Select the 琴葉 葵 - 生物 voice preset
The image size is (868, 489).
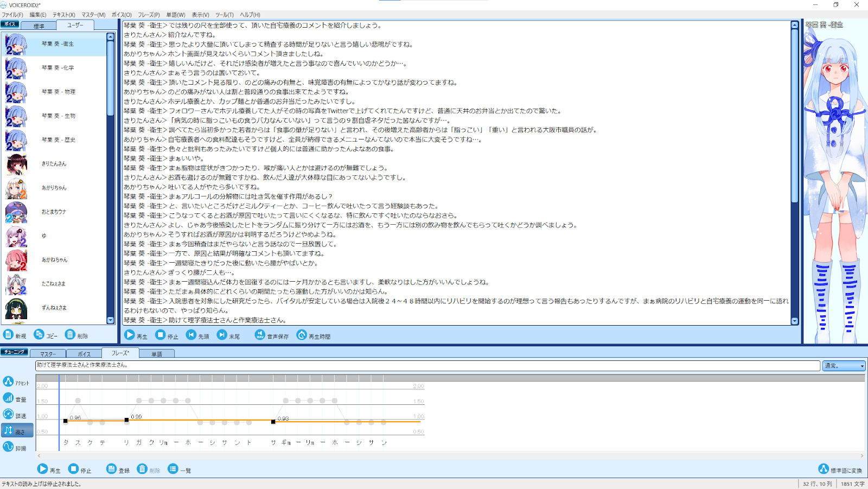54,116
